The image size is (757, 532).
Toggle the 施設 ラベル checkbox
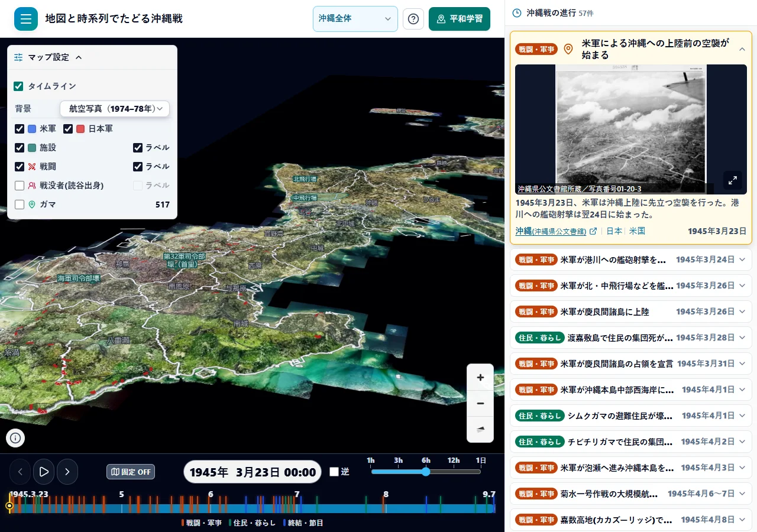click(x=138, y=148)
